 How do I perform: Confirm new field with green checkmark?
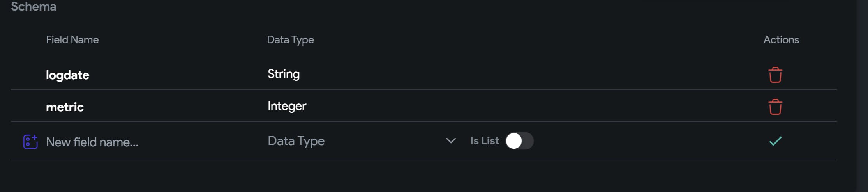coord(775,141)
